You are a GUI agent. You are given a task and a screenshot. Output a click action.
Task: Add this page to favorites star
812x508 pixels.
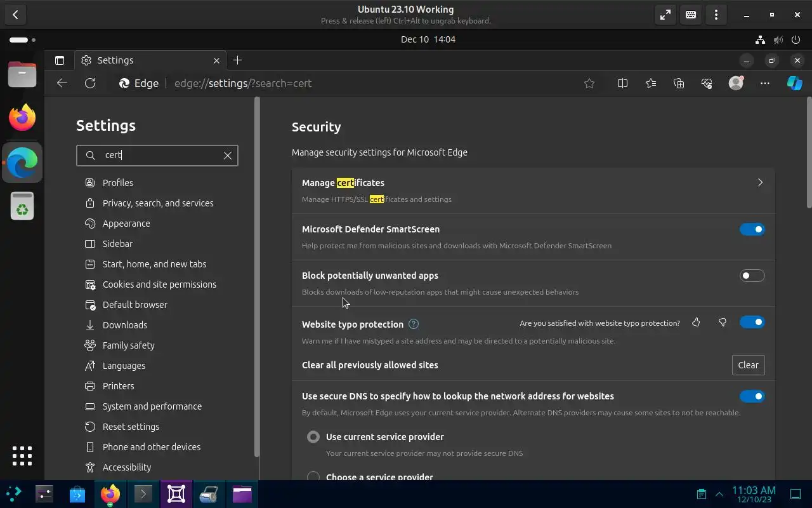click(x=589, y=83)
